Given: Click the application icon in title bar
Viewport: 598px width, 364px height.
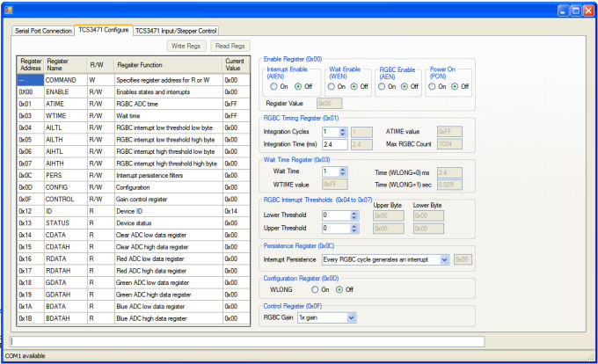Looking at the screenshot, I should [9, 10].
